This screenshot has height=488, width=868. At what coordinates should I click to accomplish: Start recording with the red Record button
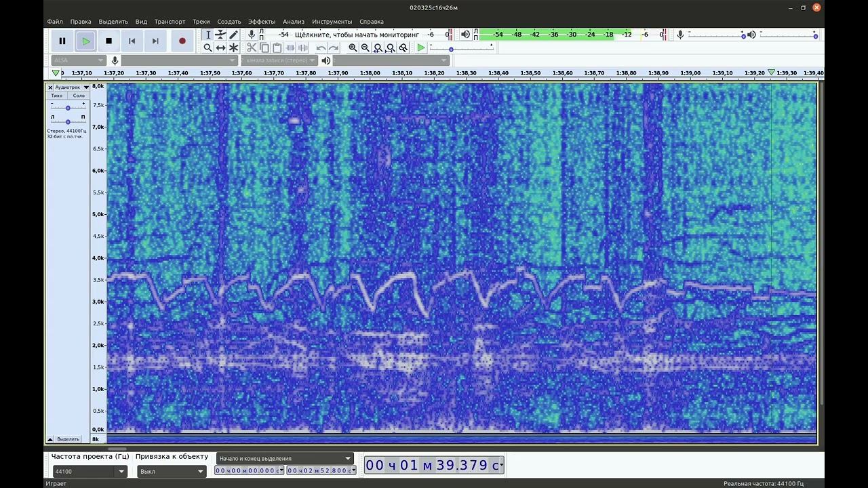click(182, 41)
